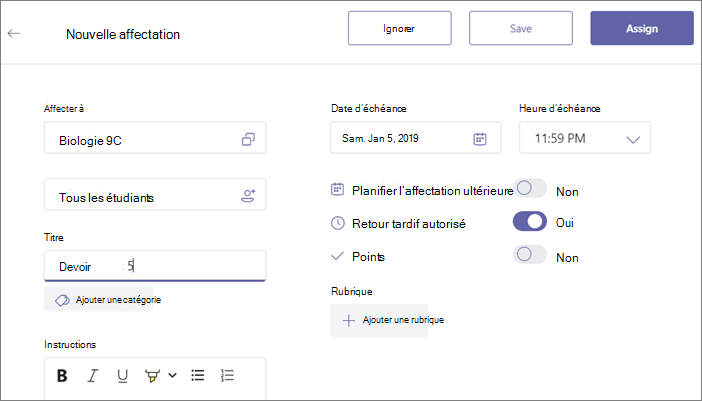This screenshot has height=401, width=702.
Task: Click the checkmark icon beside Points
Action: pyautogui.click(x=337, y=256)
